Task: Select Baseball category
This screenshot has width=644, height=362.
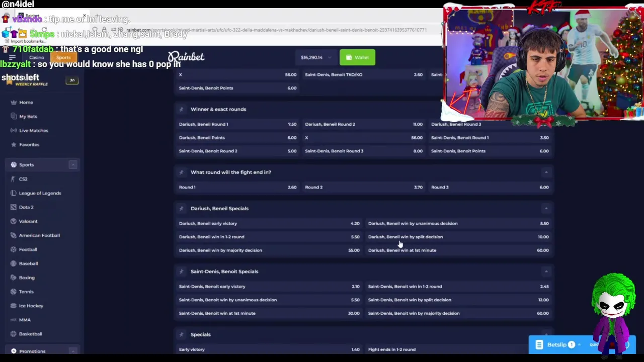Action: (28, 263)
